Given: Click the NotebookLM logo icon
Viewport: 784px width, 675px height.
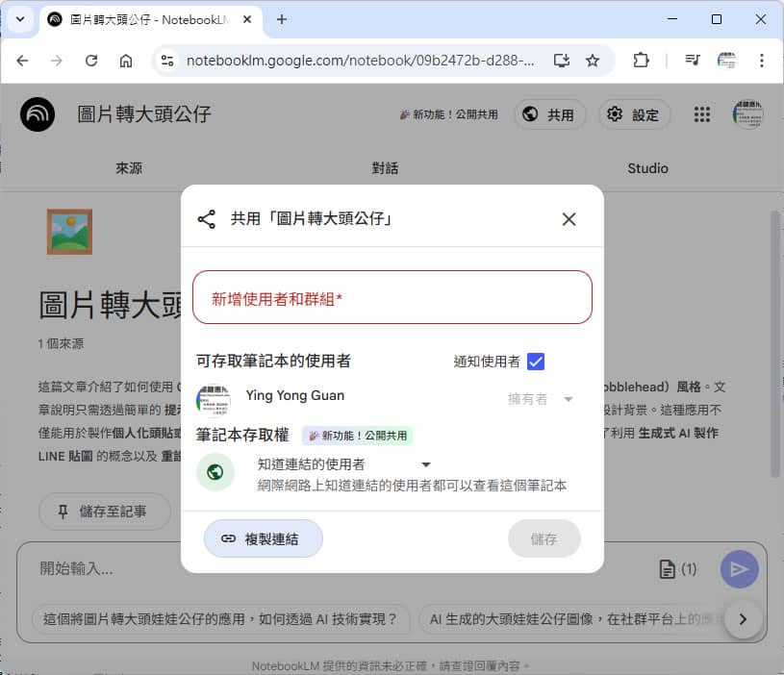Looking at the screenshot, I should click(38, 114).
